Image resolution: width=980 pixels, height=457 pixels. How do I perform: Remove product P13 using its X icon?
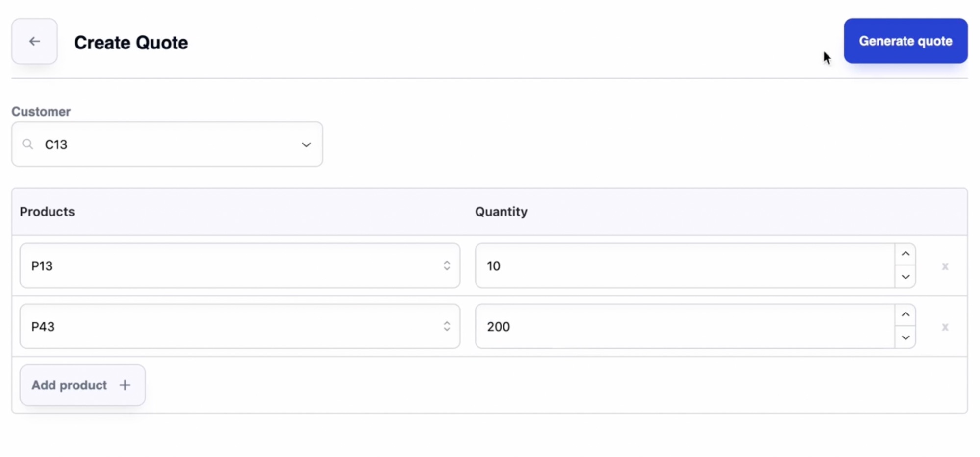pyautogui.click(x=945, y=266)
